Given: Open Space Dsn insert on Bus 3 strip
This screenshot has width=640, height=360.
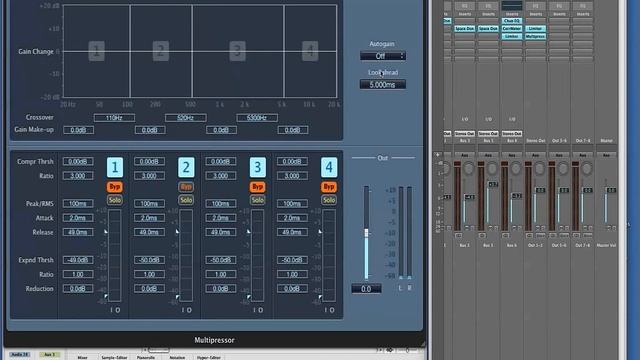Looking at the screenshot, I should tap(464, 29).
